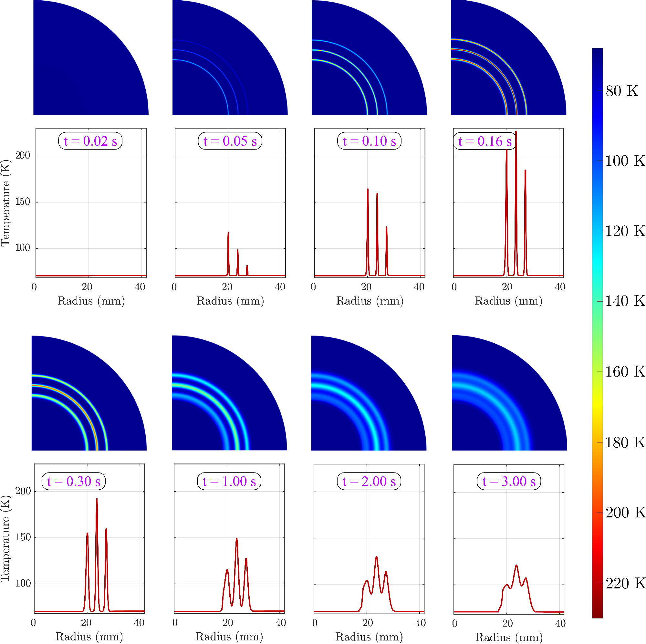Select the temperature map above t = 3.00 s
Screen dimensions: 646x644
click(x=510, y=393)
